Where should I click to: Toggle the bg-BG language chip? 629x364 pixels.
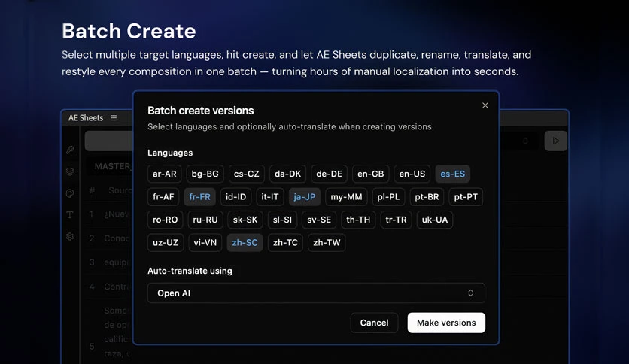pos(205,174)
